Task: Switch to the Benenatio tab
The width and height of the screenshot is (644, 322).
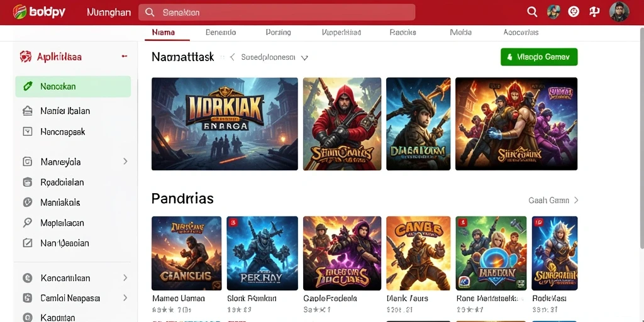Action: (221, 32)
